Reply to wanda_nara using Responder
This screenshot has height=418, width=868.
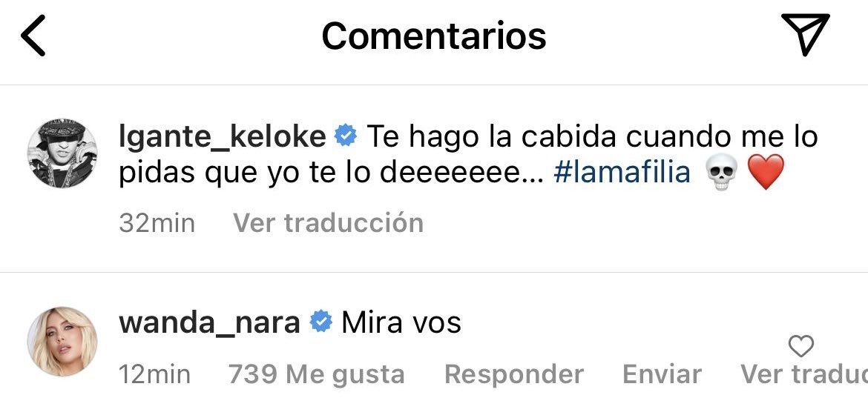point(513,374)
